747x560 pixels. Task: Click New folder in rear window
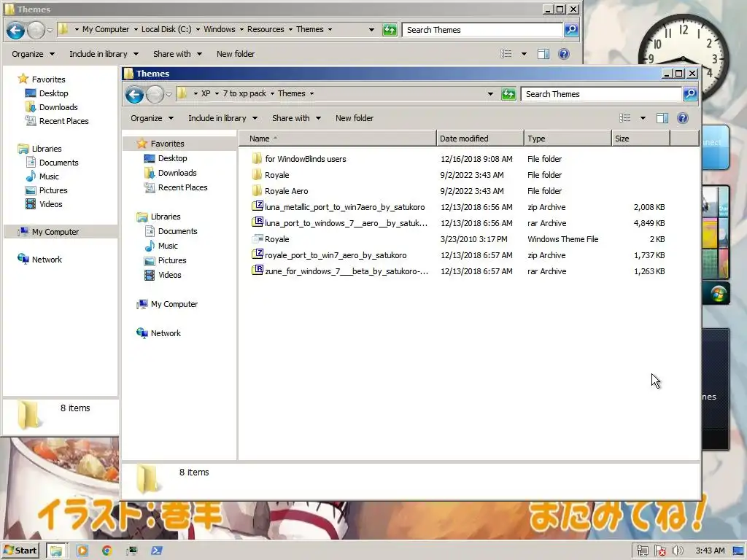tap(236, 54)
